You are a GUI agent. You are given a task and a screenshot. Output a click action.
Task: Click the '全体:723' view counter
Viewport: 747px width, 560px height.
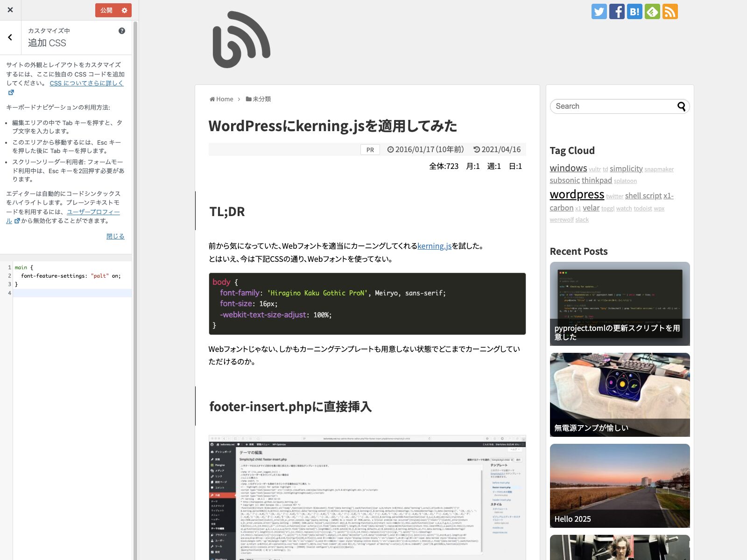click(444, 166)
